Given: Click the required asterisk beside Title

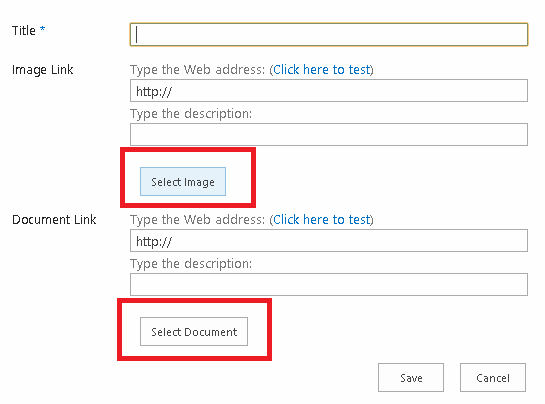Looking at the screenshot, I should point(42,29).
